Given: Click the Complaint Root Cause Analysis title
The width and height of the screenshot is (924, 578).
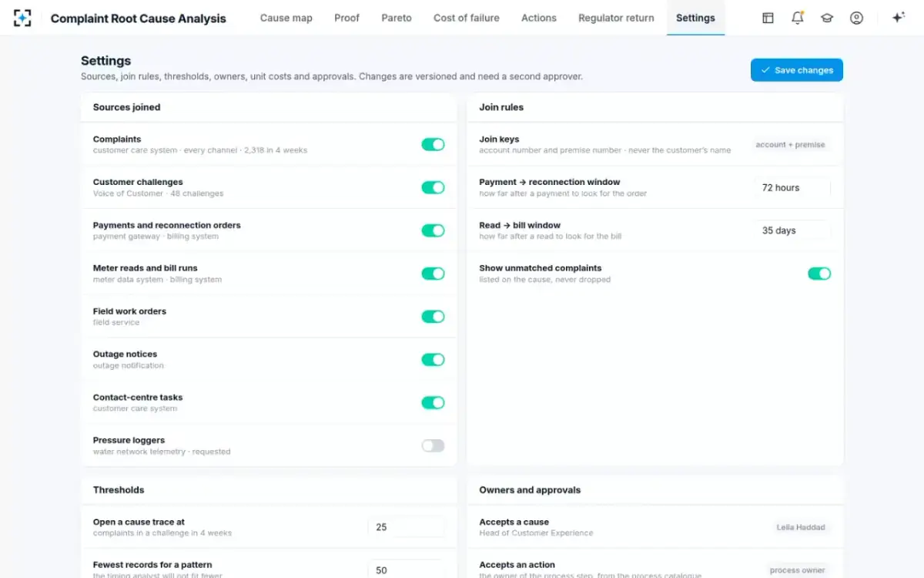Looking at the screenshot, I should pos(139,18).
